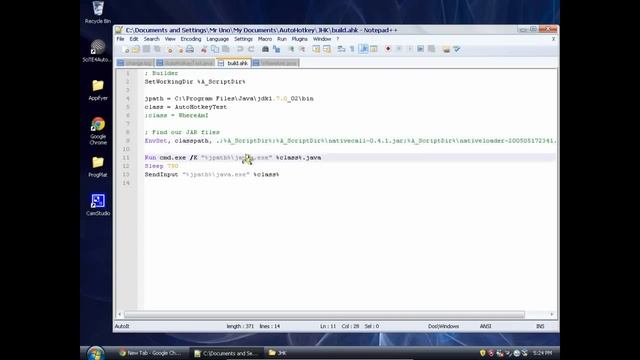Click the line number 11 in margin
This screenshot has width=640, height=360.
pyautogui.click(x=126, y=158)
